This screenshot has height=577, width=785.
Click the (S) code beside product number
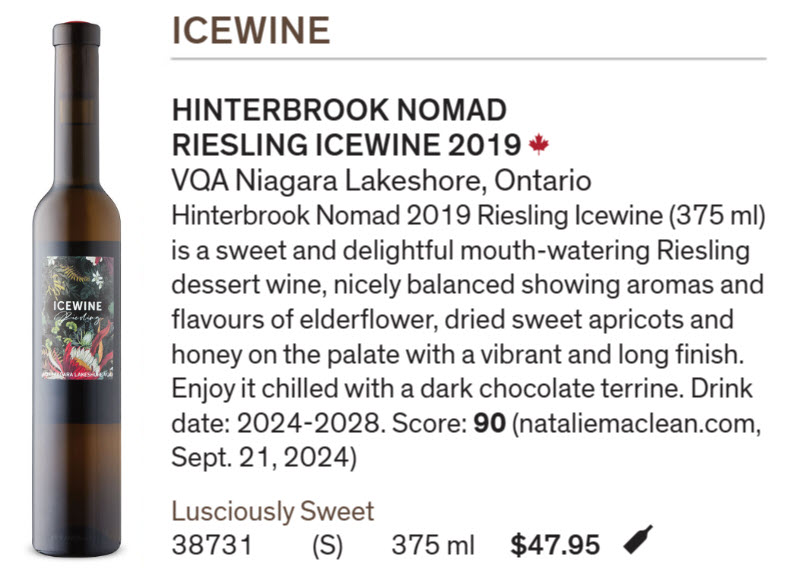point(325,545)
